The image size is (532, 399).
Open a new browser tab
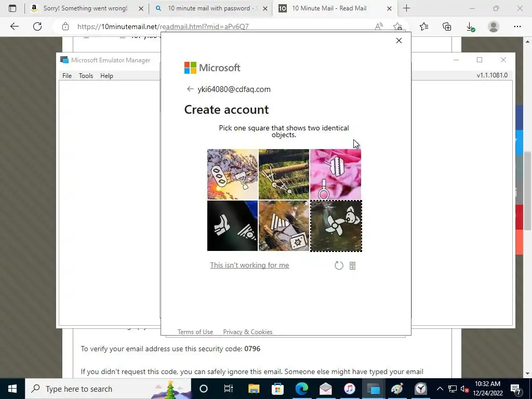pos(406,8)
